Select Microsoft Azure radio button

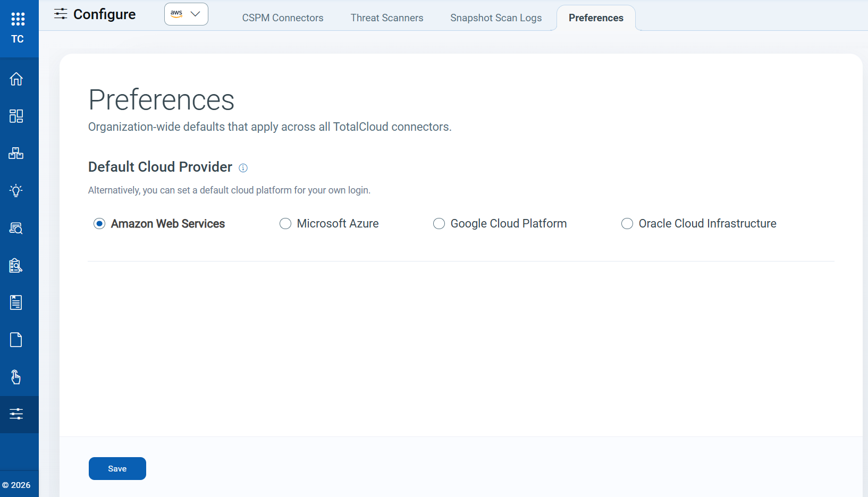pos(285,224)
